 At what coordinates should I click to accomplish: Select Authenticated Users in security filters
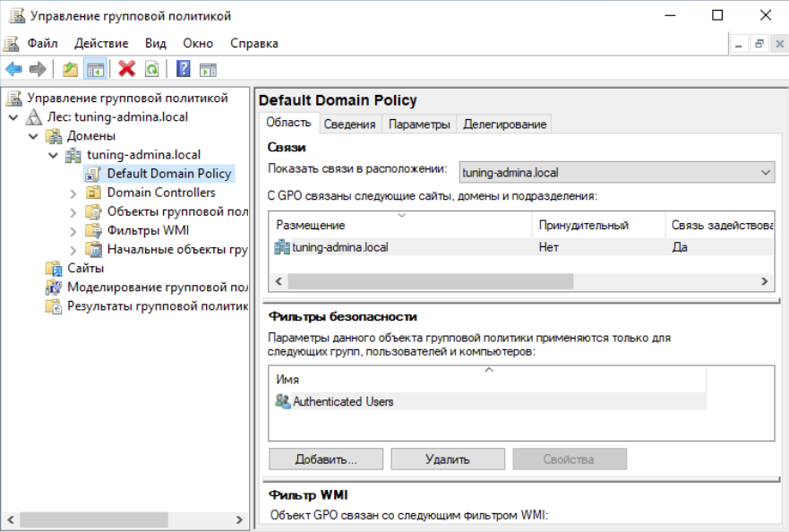click(x=343, y=401)
